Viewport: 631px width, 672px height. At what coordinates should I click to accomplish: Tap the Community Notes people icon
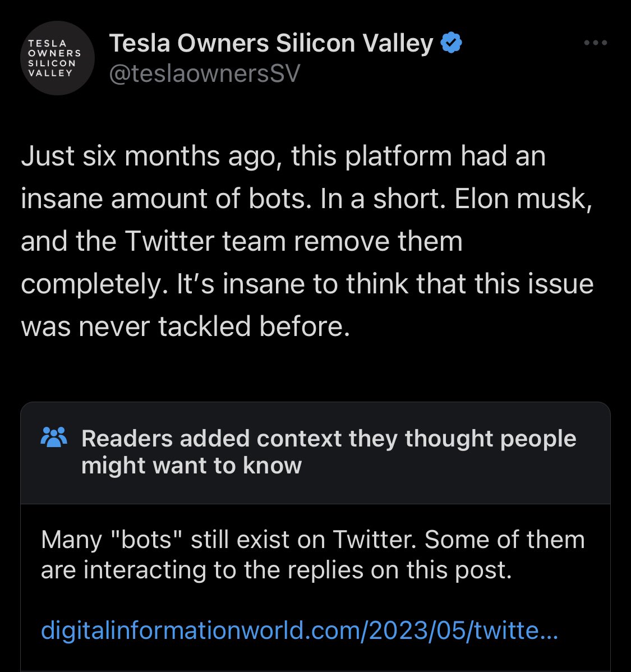pyautogui.click(x=54, y=437)
